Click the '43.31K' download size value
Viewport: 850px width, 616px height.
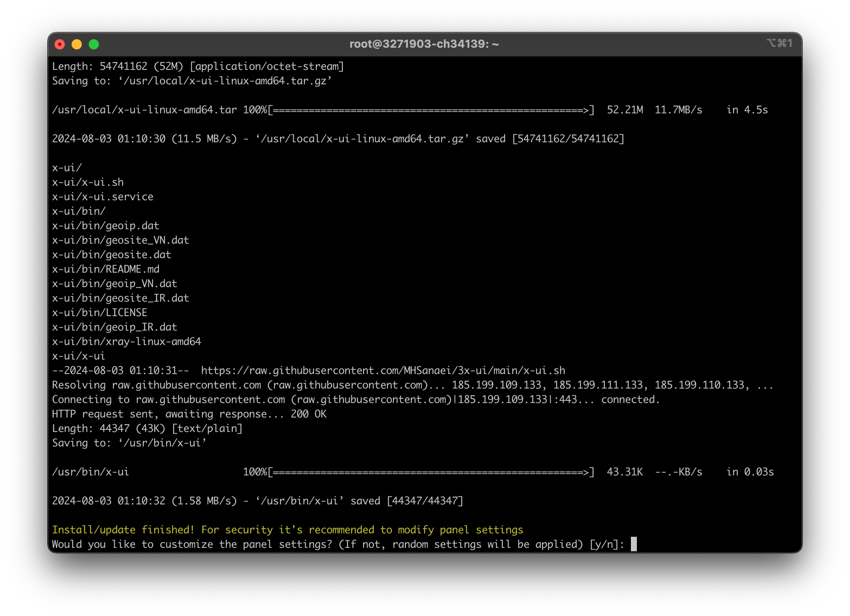(625, 472)
